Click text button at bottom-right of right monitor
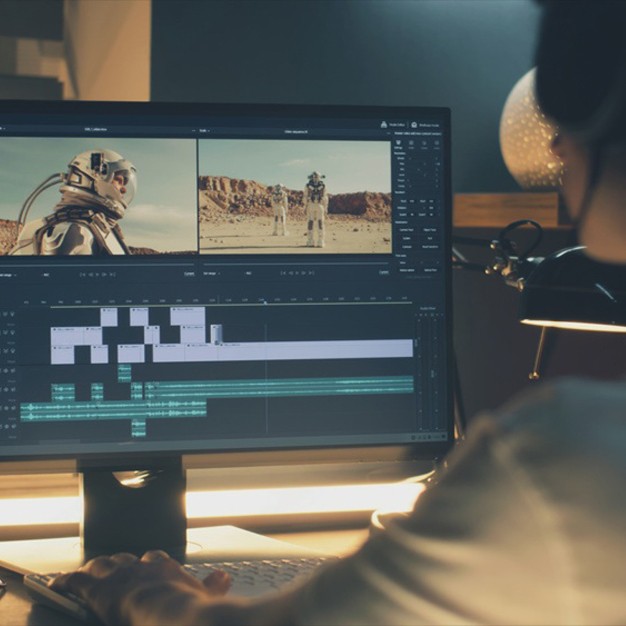Screen dimensions: 626x626 click(x=384, y=272)
